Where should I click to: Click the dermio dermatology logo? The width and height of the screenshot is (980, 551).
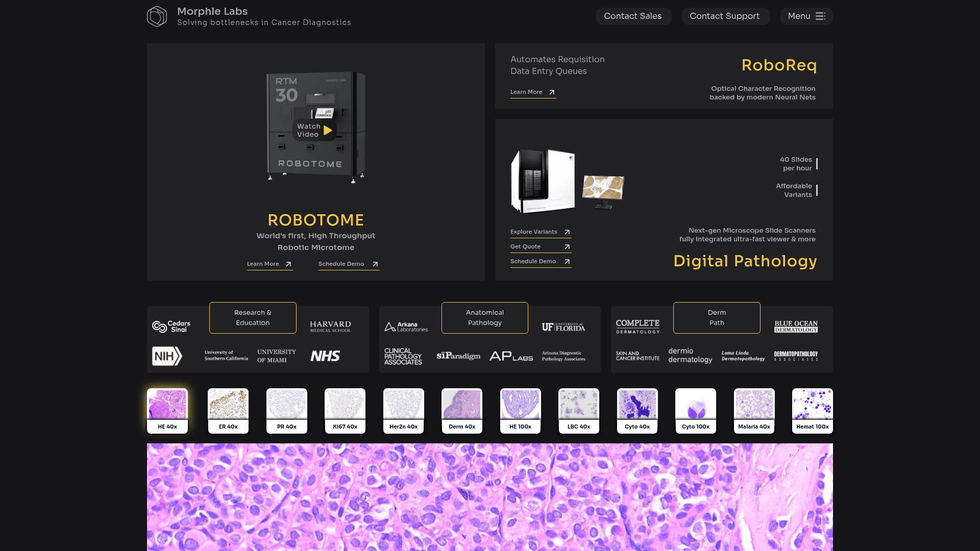point(690,356)
